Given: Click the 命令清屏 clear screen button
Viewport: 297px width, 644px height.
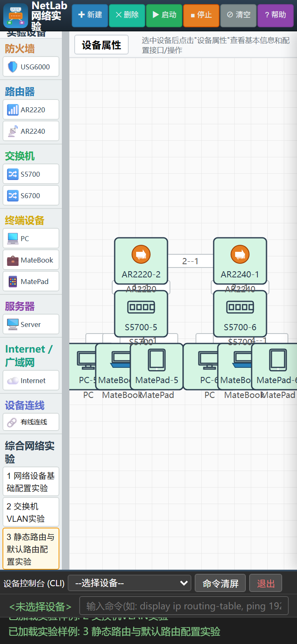Looking at the screenshot, I should coord(220,583).
